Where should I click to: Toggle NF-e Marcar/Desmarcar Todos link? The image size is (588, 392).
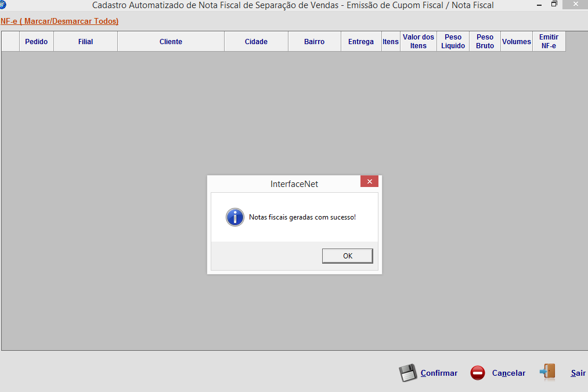point(59,21)
